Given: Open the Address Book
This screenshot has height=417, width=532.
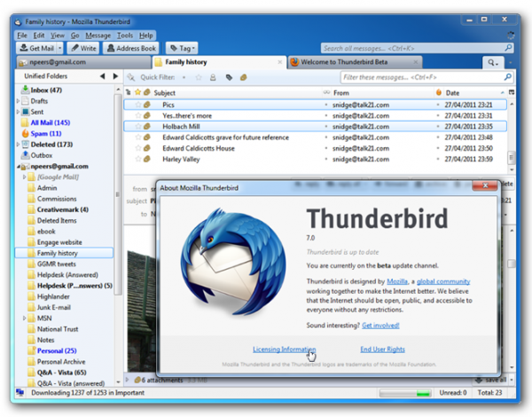Looking at the screenshot, I should 131,48.
